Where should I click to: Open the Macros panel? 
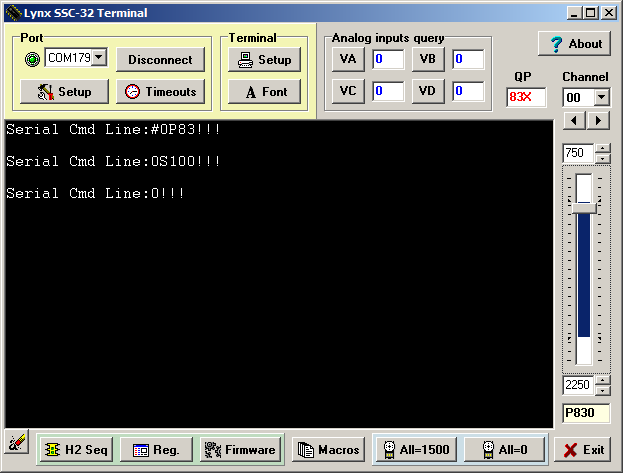[x=328, y=450]
